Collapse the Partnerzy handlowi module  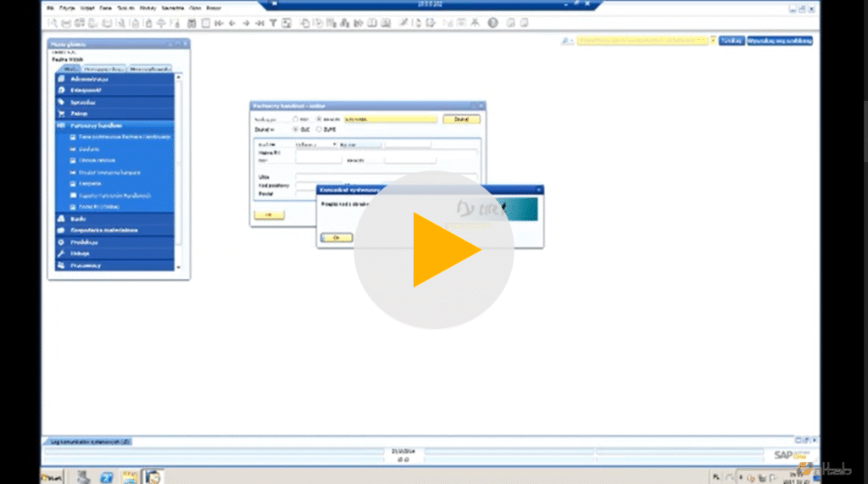(114, 125)
